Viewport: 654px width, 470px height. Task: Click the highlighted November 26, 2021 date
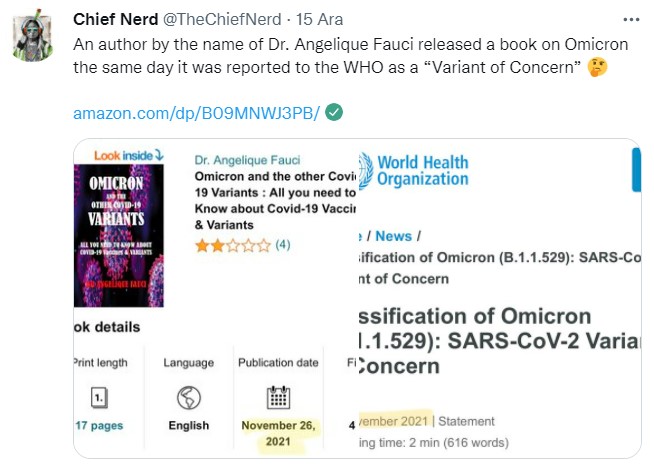[x=279, y=432]
